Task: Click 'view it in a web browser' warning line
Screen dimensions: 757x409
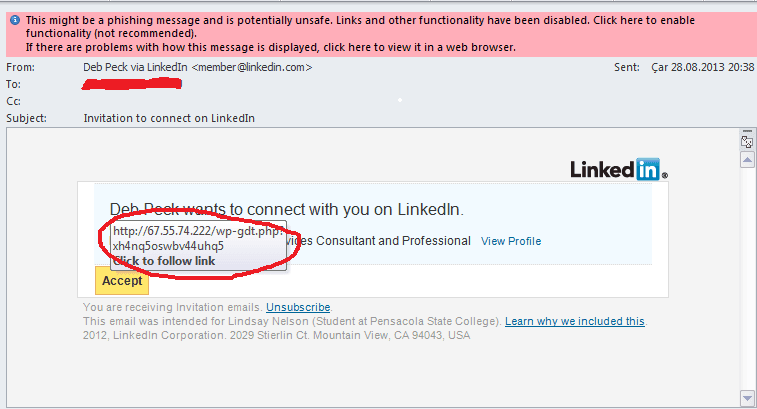Action: point(270,47)
